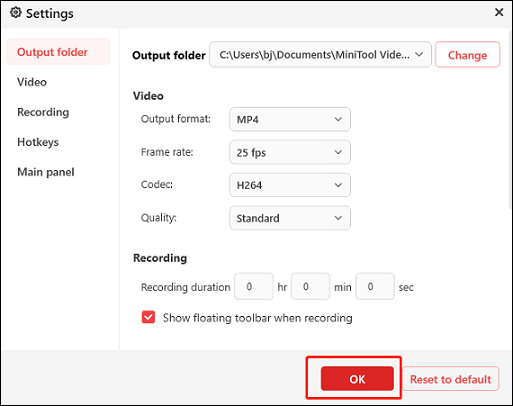513x406 pixels.
Task: Click the recording duration seconds field
Action: [x=375, y=286]
